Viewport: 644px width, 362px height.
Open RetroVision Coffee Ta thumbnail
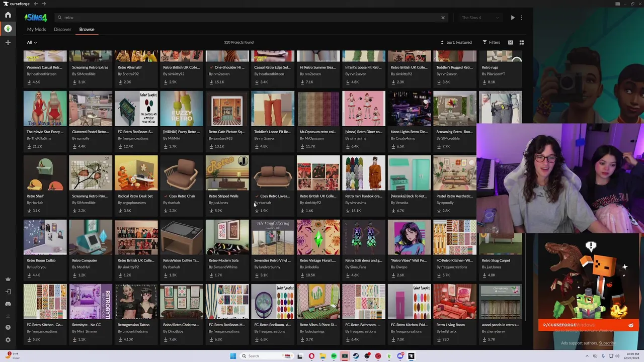pos(182,237)
